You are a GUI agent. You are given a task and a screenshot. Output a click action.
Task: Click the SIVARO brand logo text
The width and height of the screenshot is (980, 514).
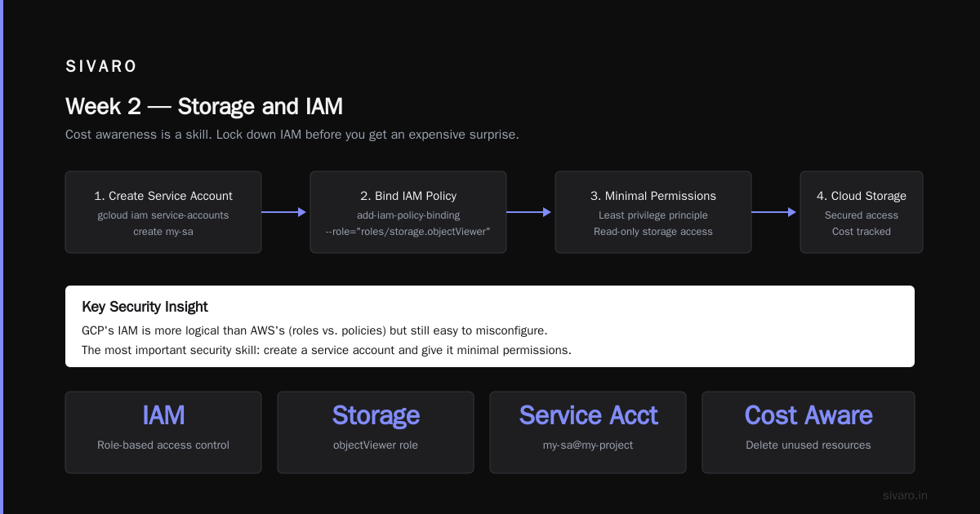coord(101,67)
